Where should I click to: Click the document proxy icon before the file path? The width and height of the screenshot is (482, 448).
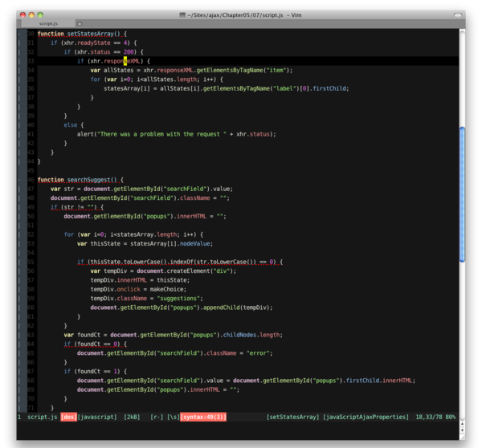pyautogui.click(x=182, y=14)
